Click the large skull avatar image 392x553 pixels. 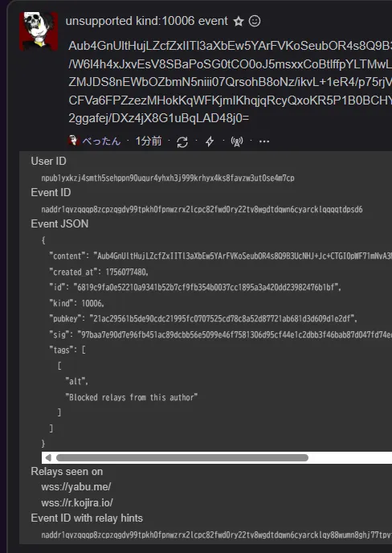click(x=39, y=31)
